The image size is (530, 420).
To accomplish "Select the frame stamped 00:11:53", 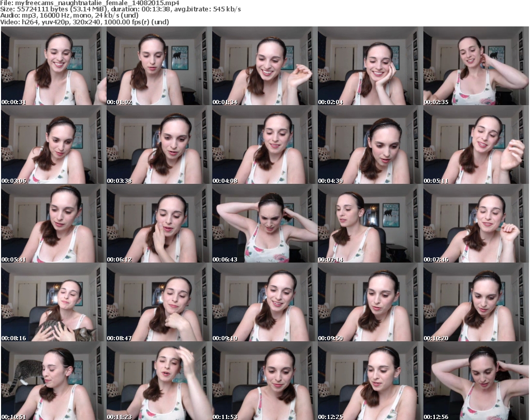I will pos(264,381).
